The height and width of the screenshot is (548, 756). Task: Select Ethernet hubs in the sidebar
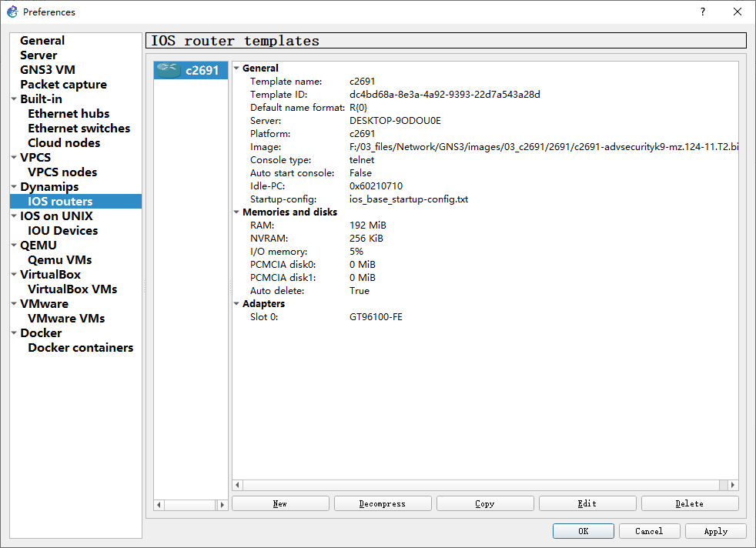69,114
